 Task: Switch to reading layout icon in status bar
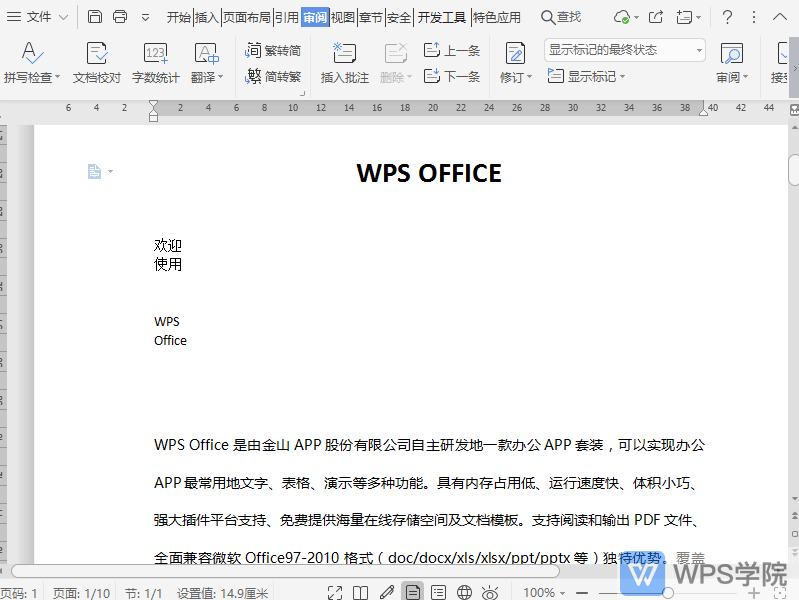[x=361, y=592]
